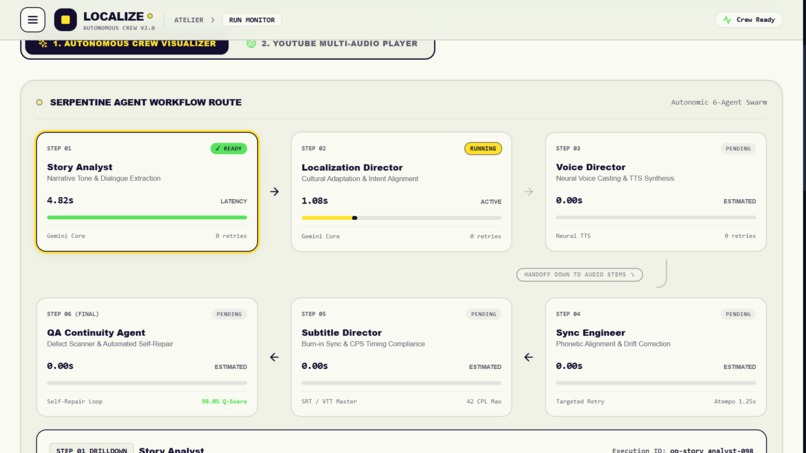Image resolution: width=806 pixels, height=453 pixels.
Task: Click the 4.82s latency value
Action: point(60,201)
